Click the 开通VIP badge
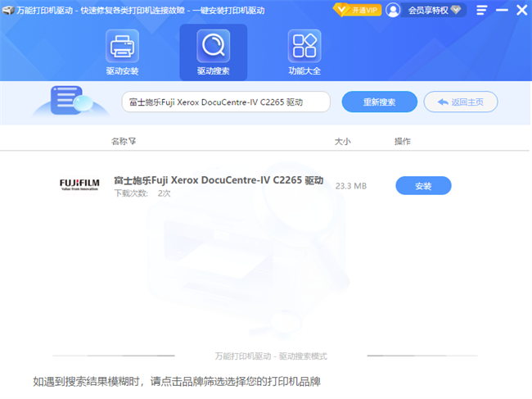The width and height of the screenshot is (532, 399). click(357, 10)
